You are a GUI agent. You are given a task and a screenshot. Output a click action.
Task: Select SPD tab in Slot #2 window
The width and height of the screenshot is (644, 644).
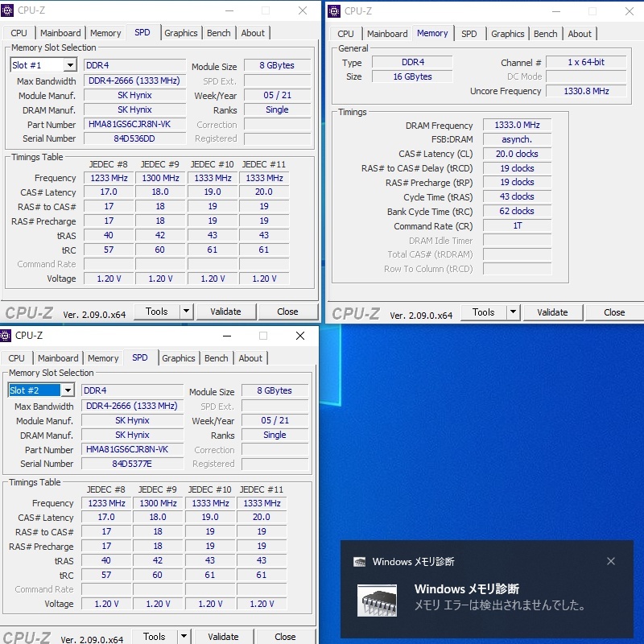coord(140,357)
